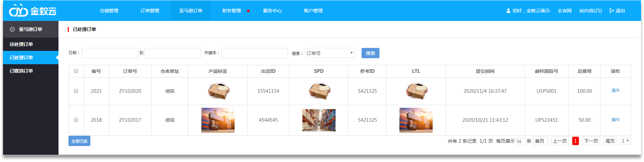The width and height of the screenshot is (644, 162).
Task: Click the user profile icon near 金蚁云演示
Action: pyautogui.click(x=508, y=11)
